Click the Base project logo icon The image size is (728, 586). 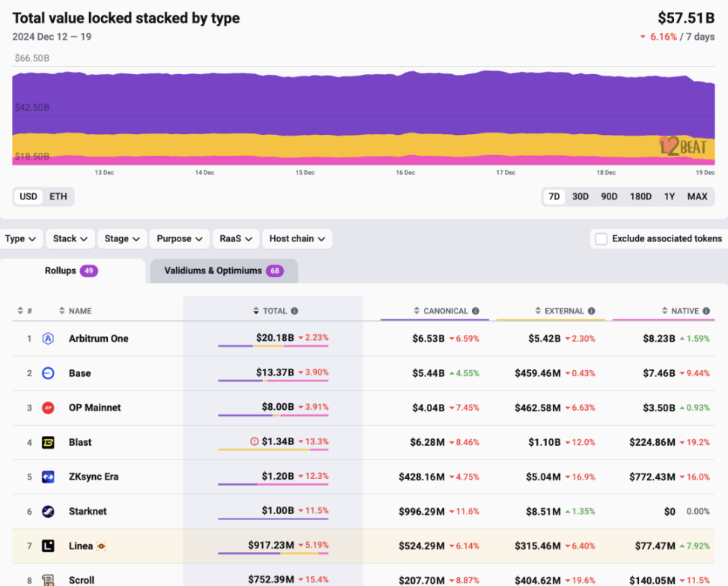click(48, 373)
